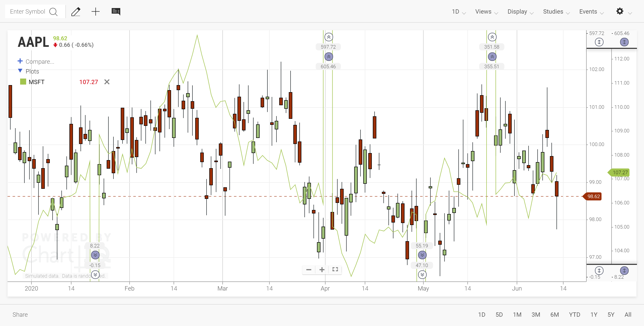Screen dimensions: 644x326
Task: Expand chevron next to gear icon
Action: 630,13
